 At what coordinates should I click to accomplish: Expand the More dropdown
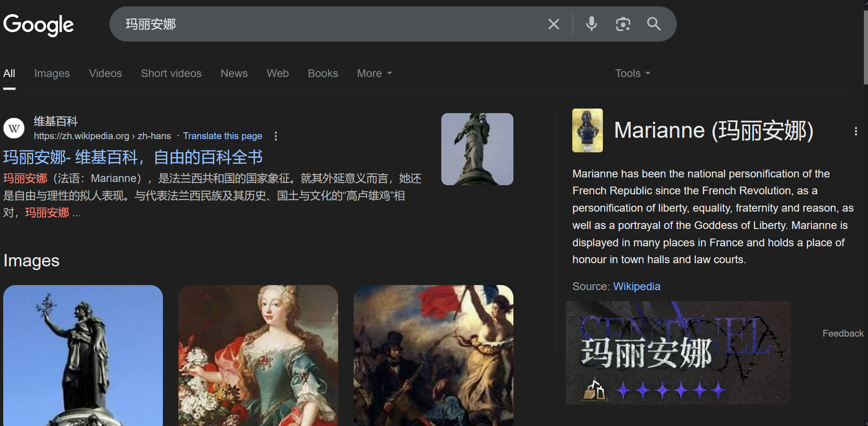(x=375, y=73)
